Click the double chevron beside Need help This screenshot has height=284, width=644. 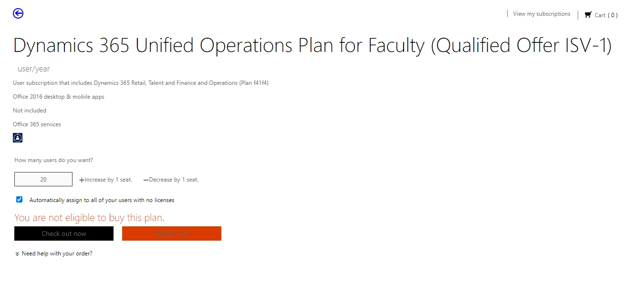17,254
